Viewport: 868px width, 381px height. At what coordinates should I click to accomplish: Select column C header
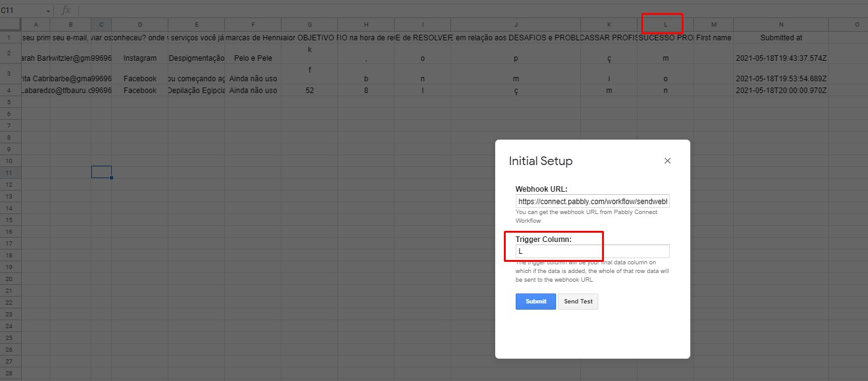click(x=101, y=24)
